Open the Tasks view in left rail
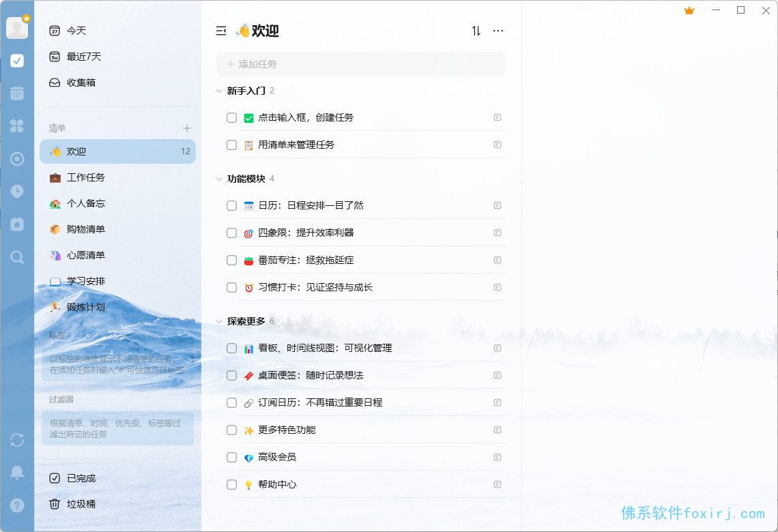Image resolution: width=778 pixels, height=532 pixels. point(17,61)
